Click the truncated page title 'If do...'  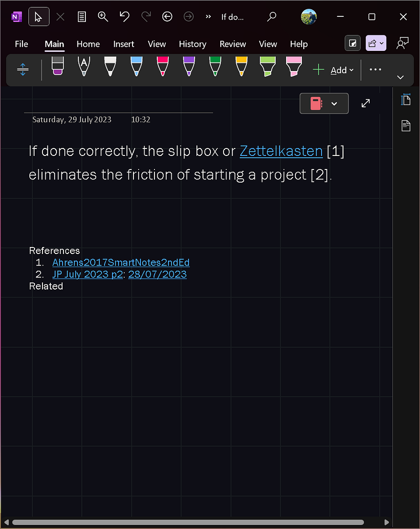click(232, 17)
